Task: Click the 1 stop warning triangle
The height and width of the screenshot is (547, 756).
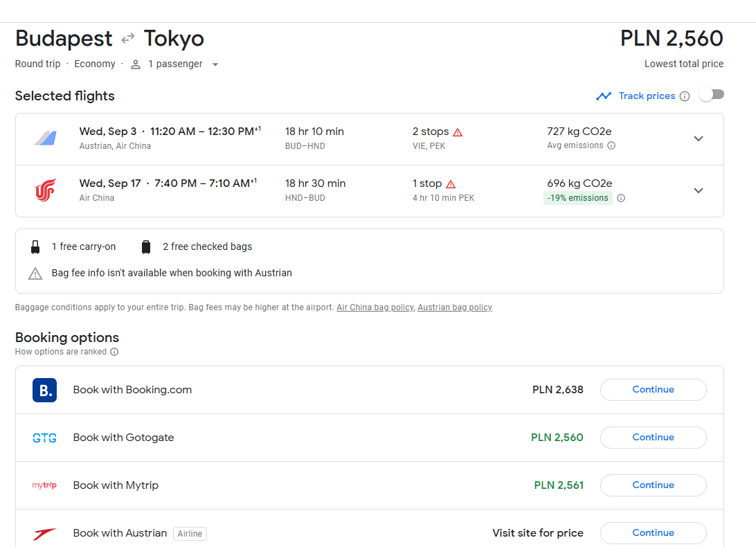Action: (451, 184)
